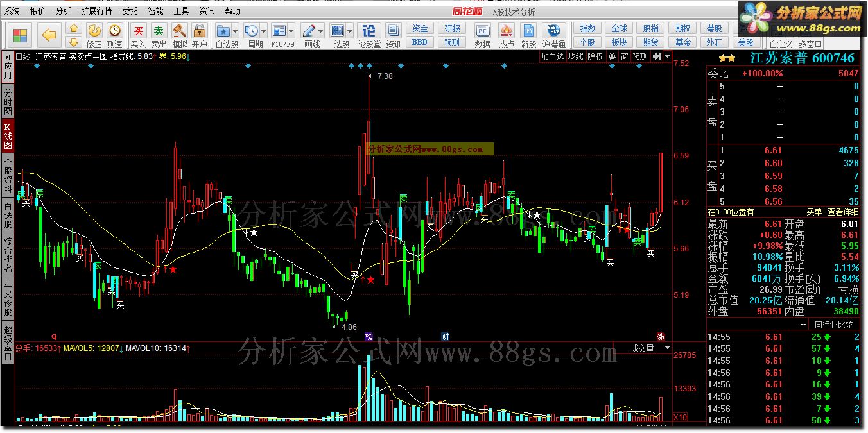Click the colorful home grid icon
868x433 pixels.
(x=20, y=36)
